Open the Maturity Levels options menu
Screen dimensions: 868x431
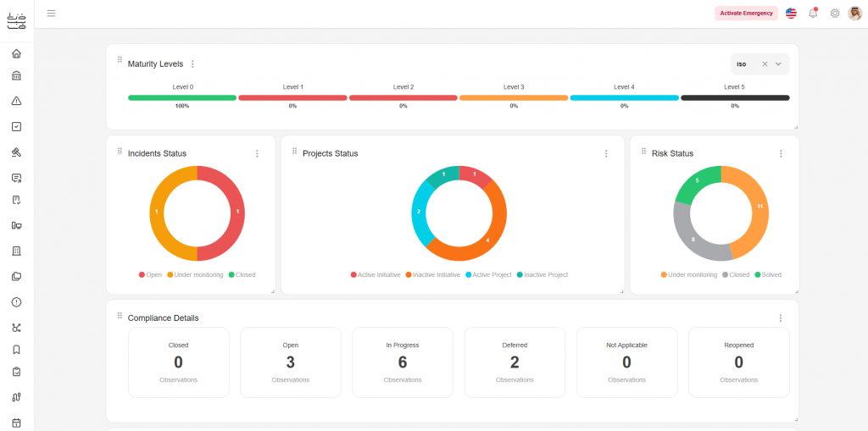(192, 64)
